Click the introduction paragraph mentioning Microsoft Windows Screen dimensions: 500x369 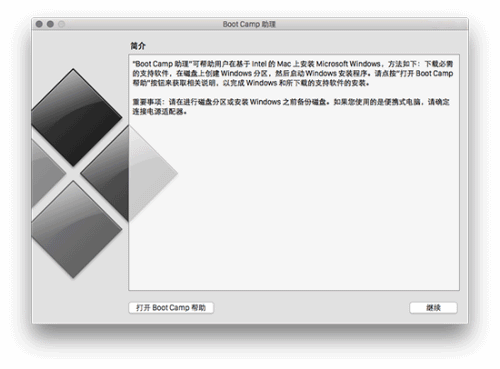pos(293,73)
